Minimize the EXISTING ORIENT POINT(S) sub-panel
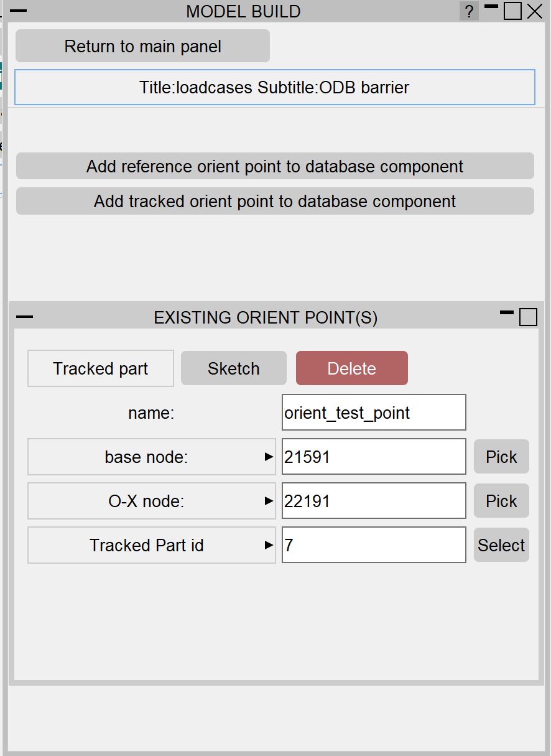551x756 pixels. 507,313
